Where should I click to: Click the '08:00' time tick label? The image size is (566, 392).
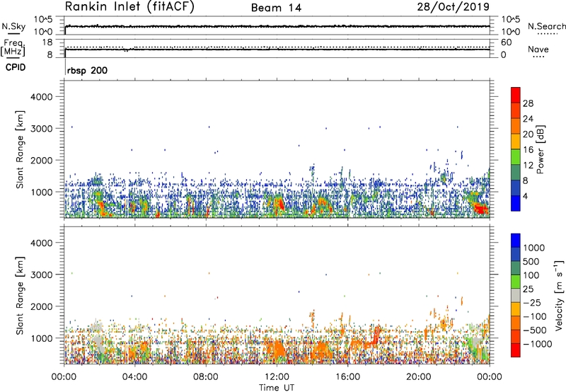tap(206, 377)
